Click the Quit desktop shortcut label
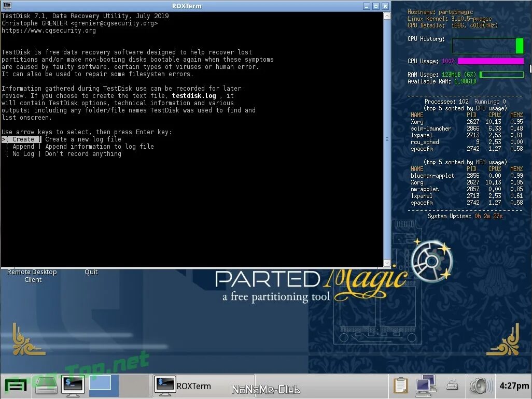Image resolution: width=532 pixels, height=399 pixels. pos(91,272)
